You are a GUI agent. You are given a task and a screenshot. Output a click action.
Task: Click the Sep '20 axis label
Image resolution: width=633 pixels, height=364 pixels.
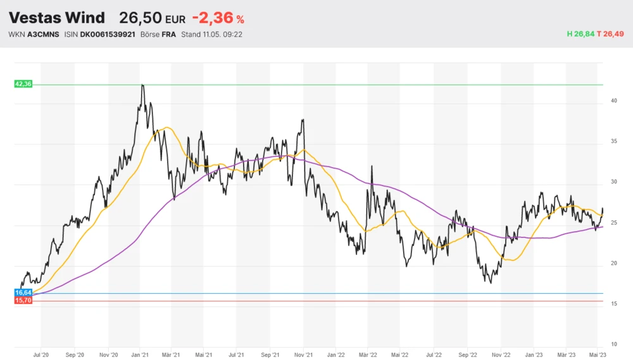point(75,355)
